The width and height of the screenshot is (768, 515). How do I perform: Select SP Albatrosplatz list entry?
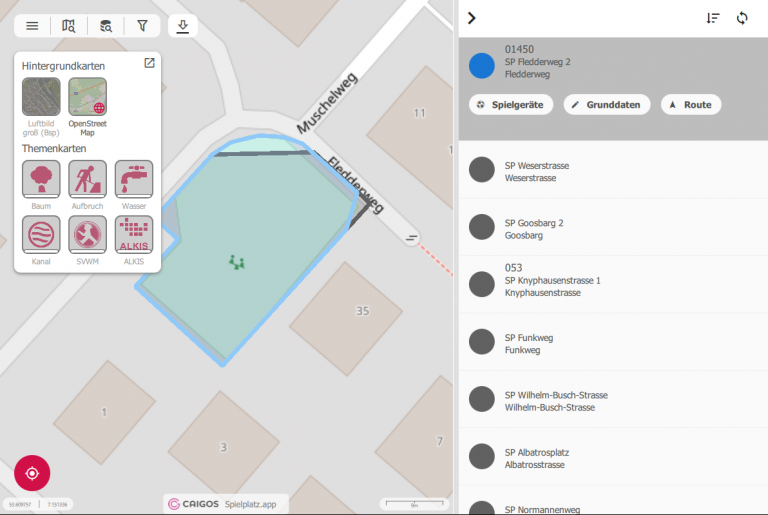pyautogui.click(x=613, y=456)
